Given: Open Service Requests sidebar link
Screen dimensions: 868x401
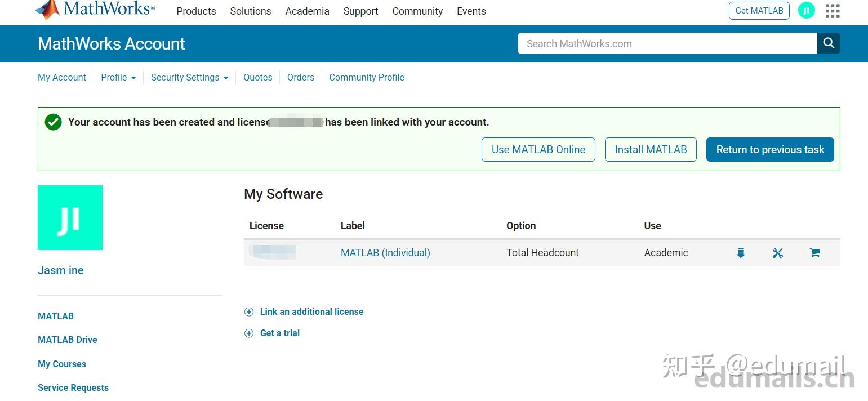Looking at the screenshot, I should (73, 387).
